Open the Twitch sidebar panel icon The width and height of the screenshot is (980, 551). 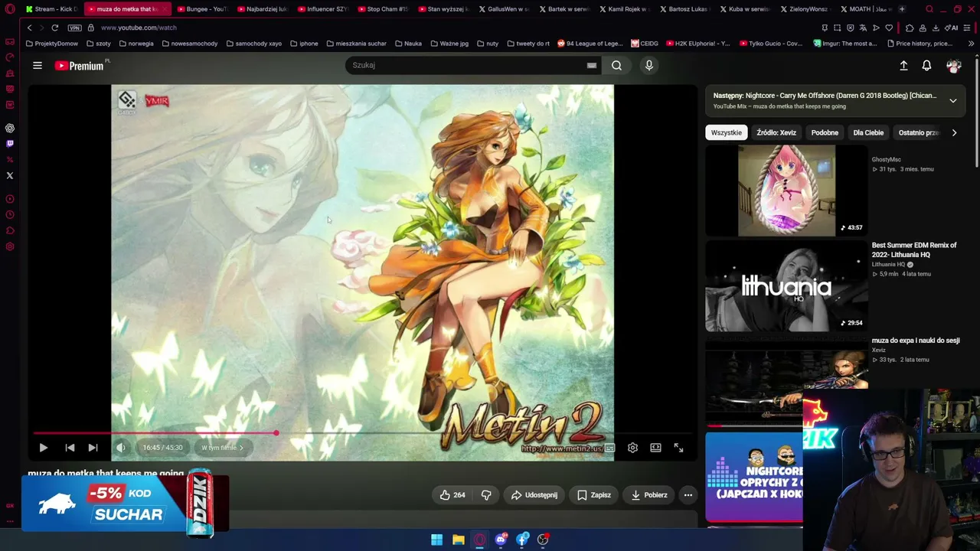click(x=10, y=143)
